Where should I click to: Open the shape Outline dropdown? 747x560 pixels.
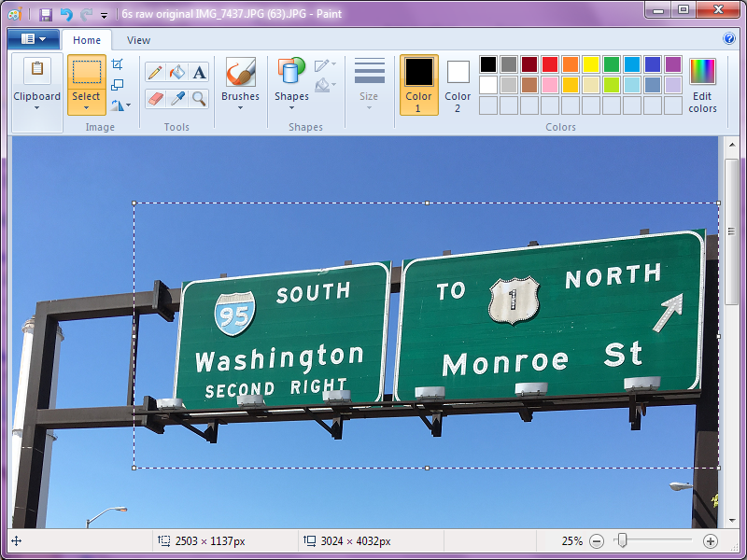[x=325, y=65]
